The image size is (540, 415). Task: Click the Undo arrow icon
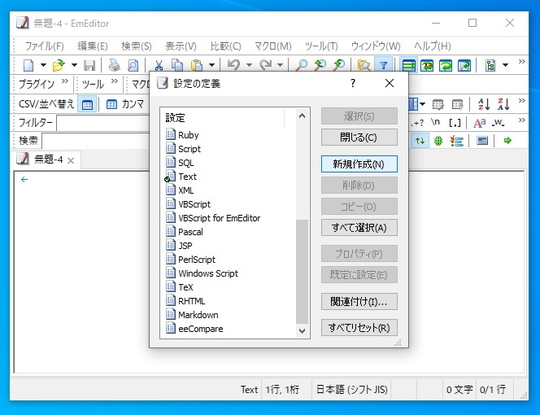tap(234, 65)
